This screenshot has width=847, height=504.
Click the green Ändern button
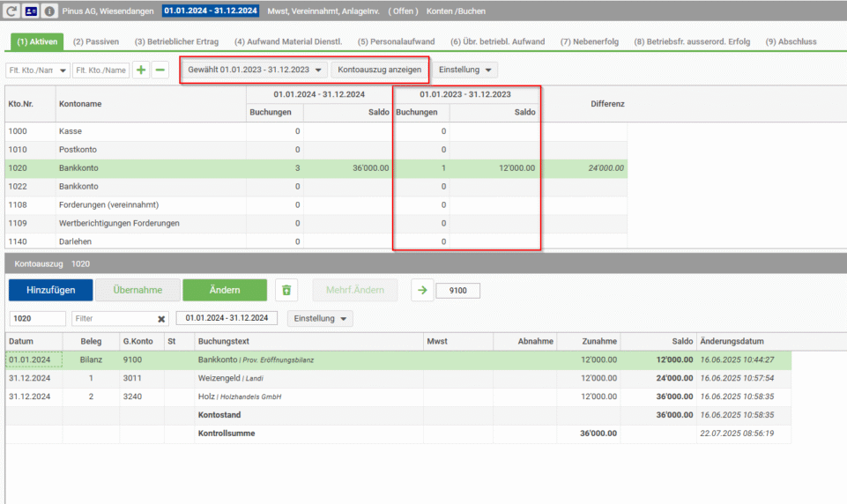224,290
